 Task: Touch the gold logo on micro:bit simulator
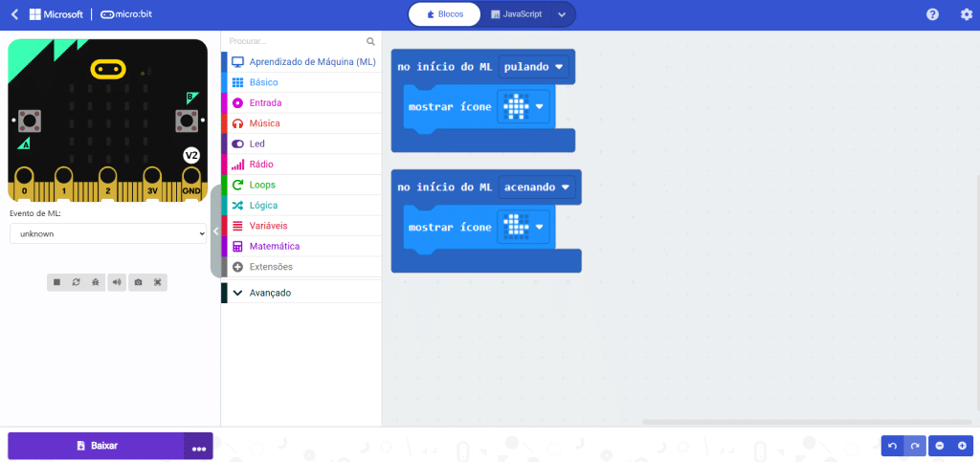point(107,68)
